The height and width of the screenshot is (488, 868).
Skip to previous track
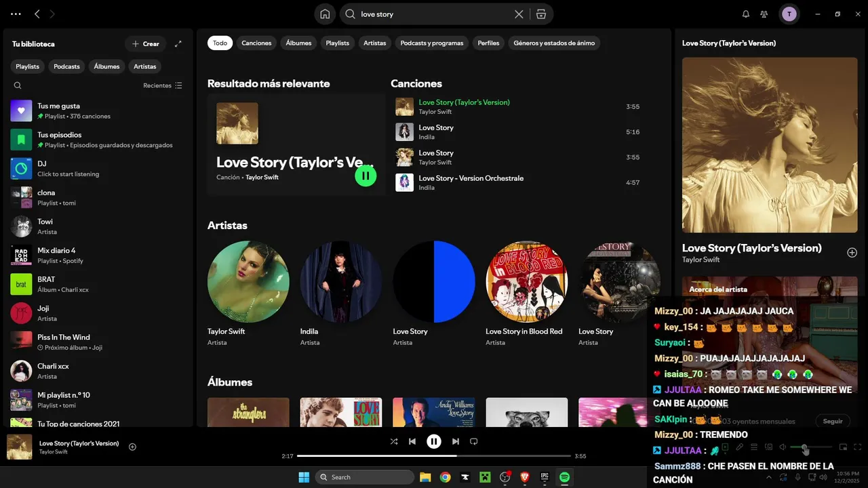[412, 441]
